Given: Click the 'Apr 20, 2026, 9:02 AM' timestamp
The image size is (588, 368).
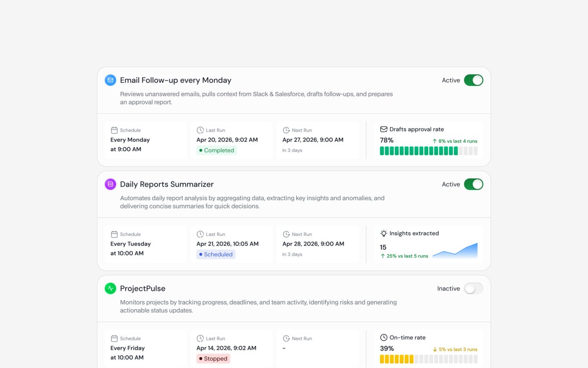Looking at the screenshot, I should coord(227,140).
